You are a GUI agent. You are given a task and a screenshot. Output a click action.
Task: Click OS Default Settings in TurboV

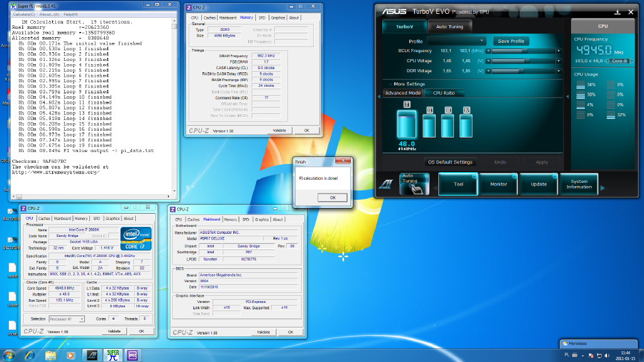pyautogui.click(x=450, y=162)
